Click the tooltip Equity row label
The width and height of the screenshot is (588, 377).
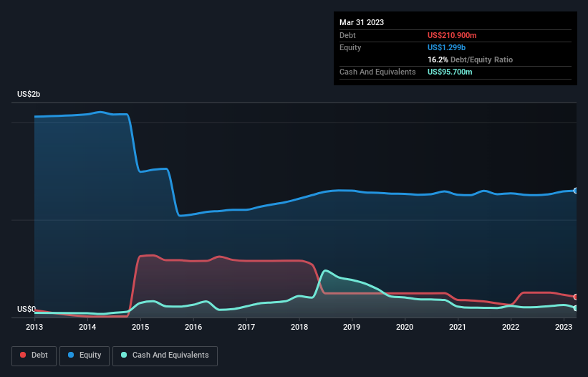tap(350, 47)
